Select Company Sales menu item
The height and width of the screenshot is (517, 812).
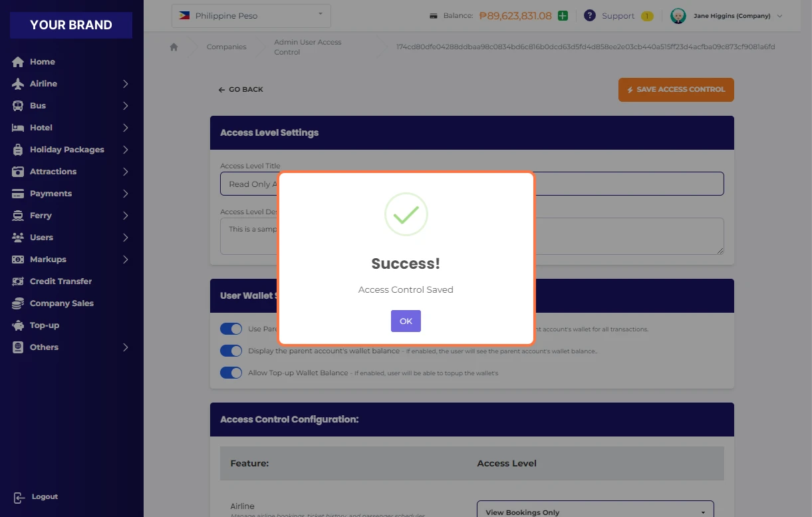[x=61, y=303]
